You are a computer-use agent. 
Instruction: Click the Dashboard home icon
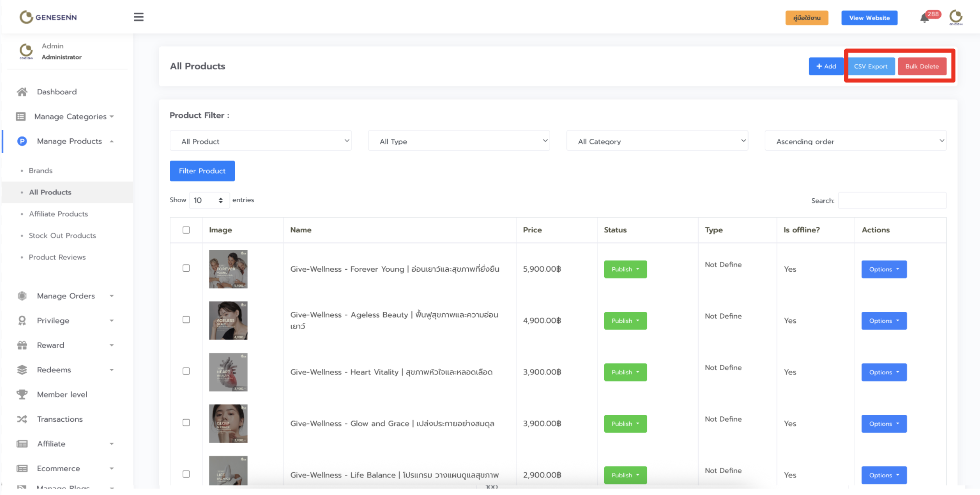[x=22, y=92]
